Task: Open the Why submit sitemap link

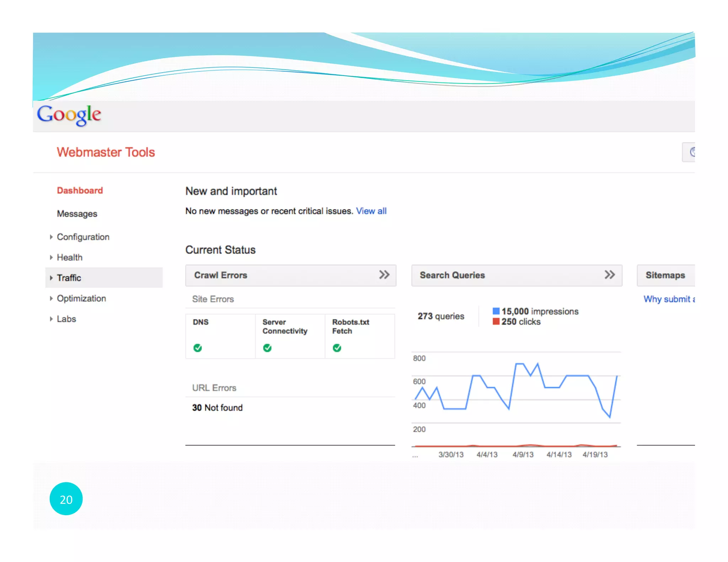Action: tap(668, 299)
